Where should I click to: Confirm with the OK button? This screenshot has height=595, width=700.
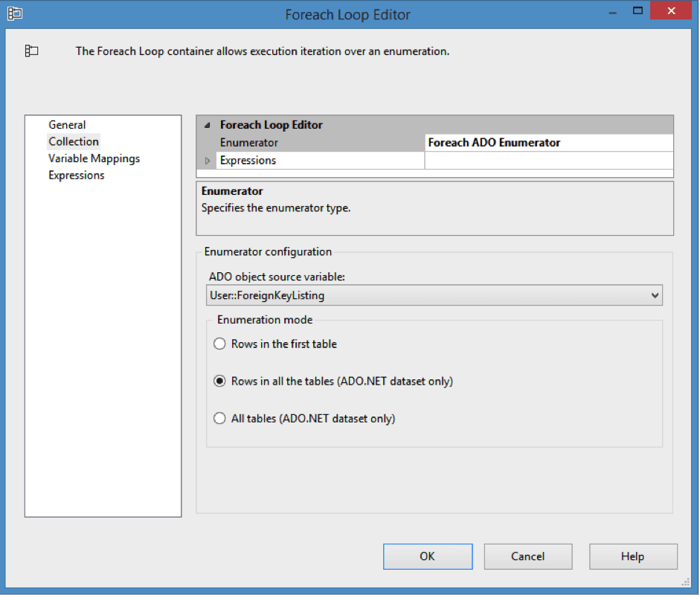(x=428, y=556)
